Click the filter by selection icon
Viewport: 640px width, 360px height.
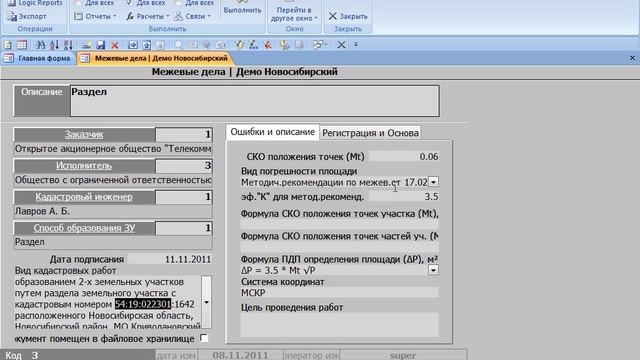(239, 45)
